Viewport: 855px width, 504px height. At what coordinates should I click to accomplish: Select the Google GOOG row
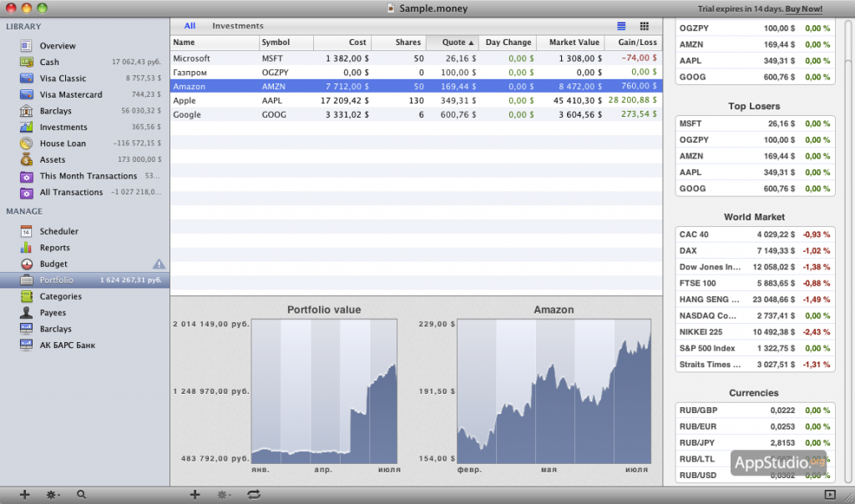click(416, 115)
